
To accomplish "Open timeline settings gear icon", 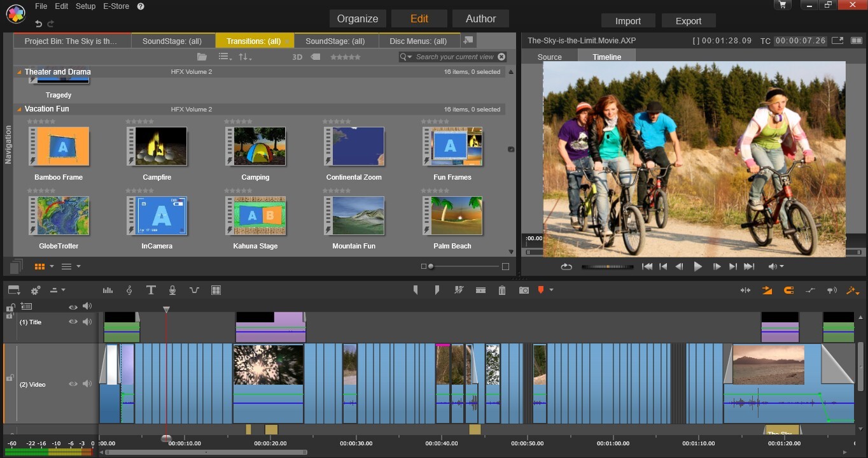I will (x=36, y=290).
